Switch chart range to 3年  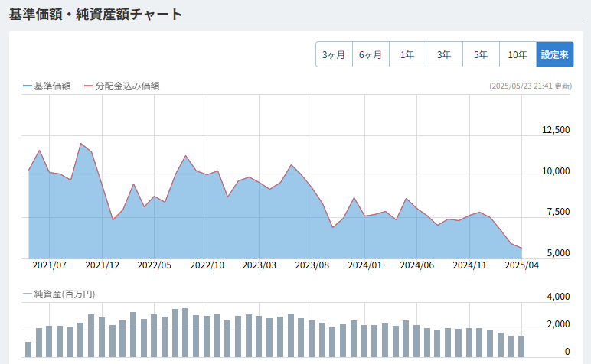[444, 54]
